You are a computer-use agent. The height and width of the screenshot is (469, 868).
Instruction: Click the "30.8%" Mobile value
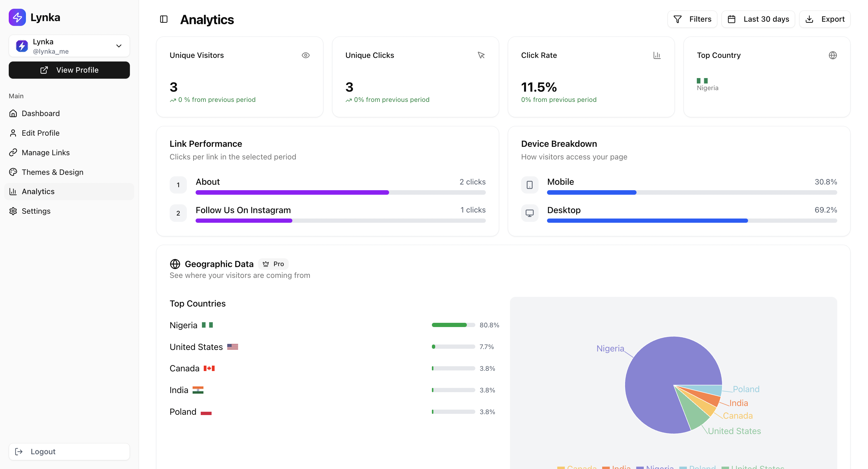pos(826,182)
